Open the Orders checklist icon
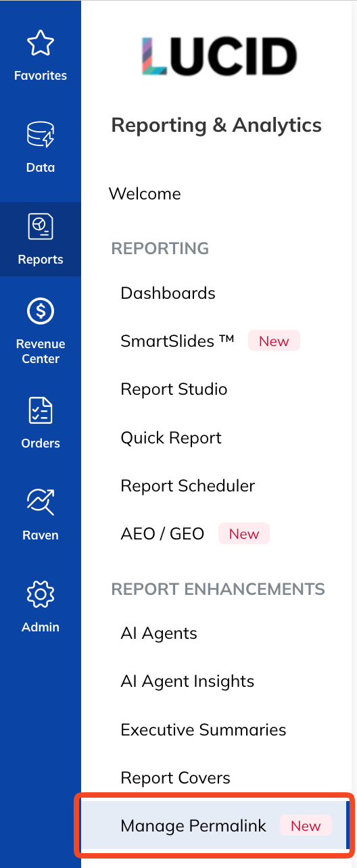This screenshot has height=868, width=357. (x=41, y=410)
